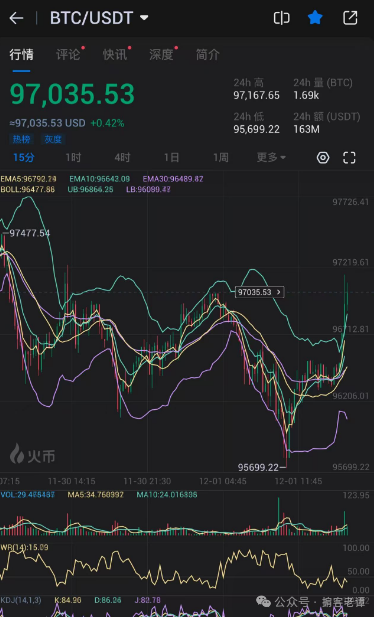
Task: Click the large price 97,035.53
Action: [x=72, y=94]
